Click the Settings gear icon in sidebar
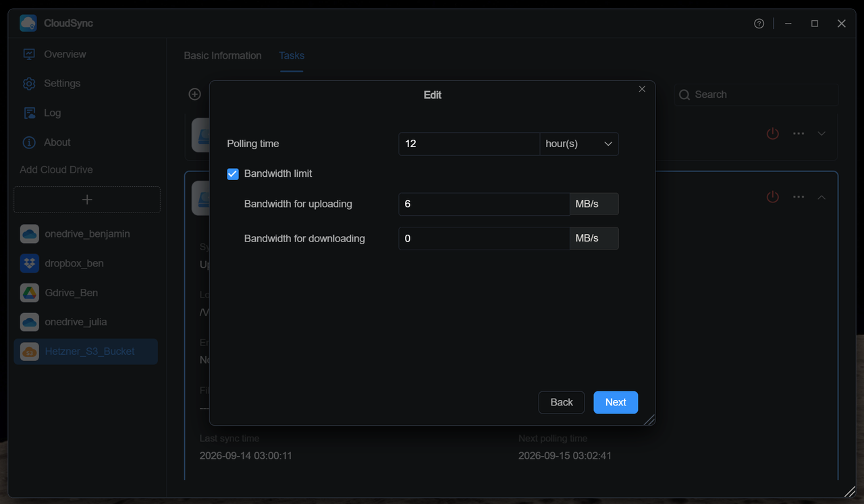Viewport: 864px width, 504px height. (29, 84)
